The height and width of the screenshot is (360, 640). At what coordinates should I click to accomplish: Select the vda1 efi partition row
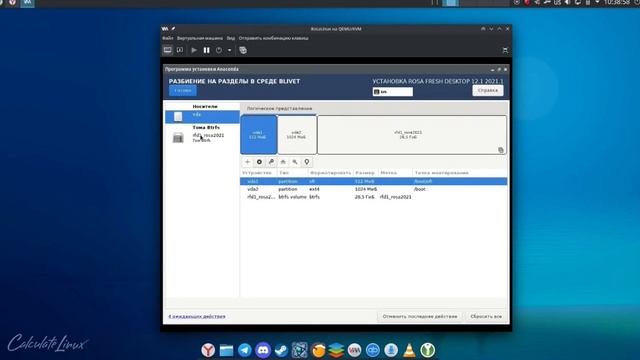click(373, 181)
